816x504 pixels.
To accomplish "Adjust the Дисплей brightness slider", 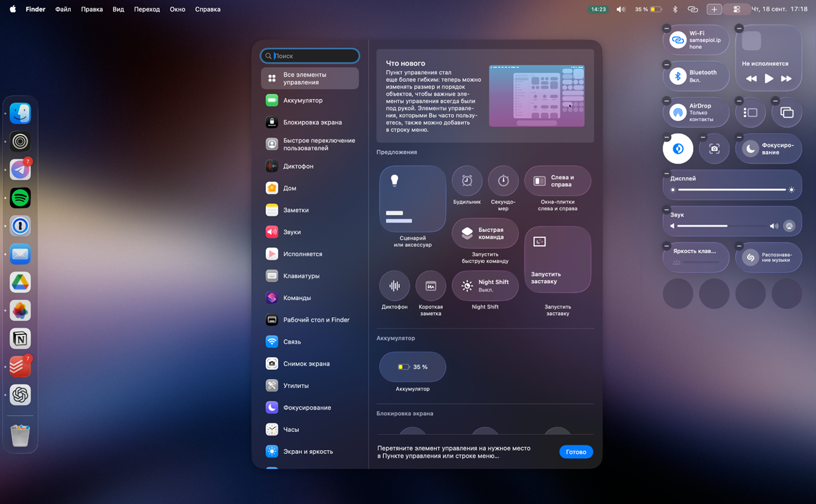I will pyautogui.click(x=732, y=189).
